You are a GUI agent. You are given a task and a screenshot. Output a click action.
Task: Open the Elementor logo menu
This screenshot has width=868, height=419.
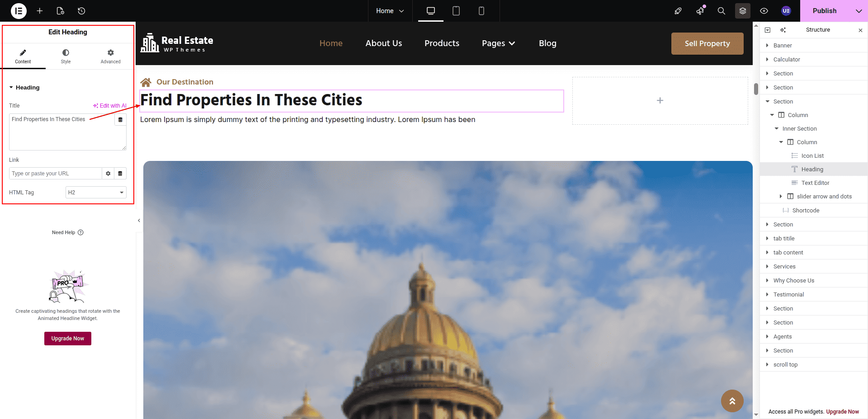click(x=19, y=11)
